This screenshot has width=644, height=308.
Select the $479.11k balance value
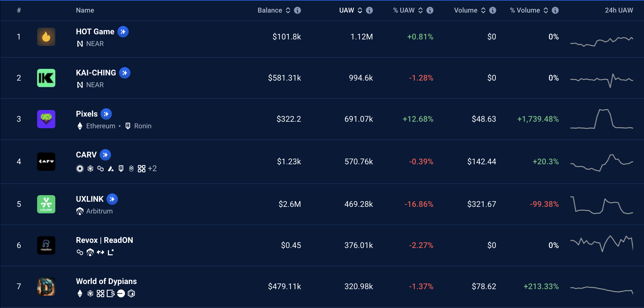(284, 287)
